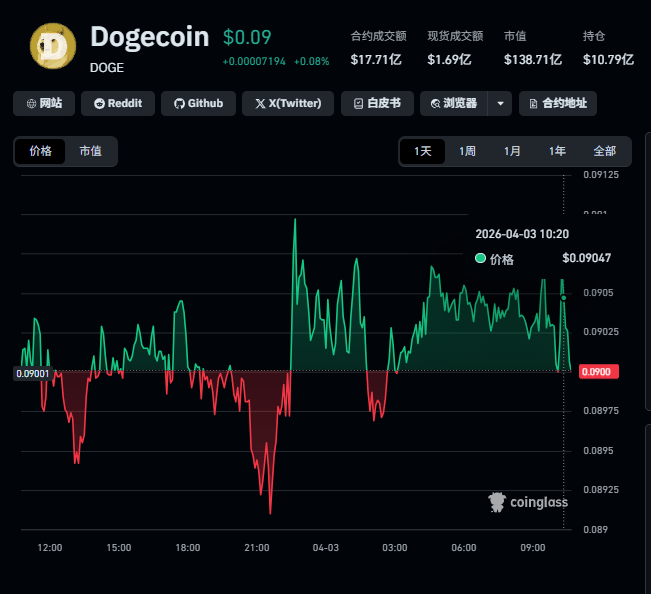
Task: Select the 1年 time range
Action: [557, 151]
